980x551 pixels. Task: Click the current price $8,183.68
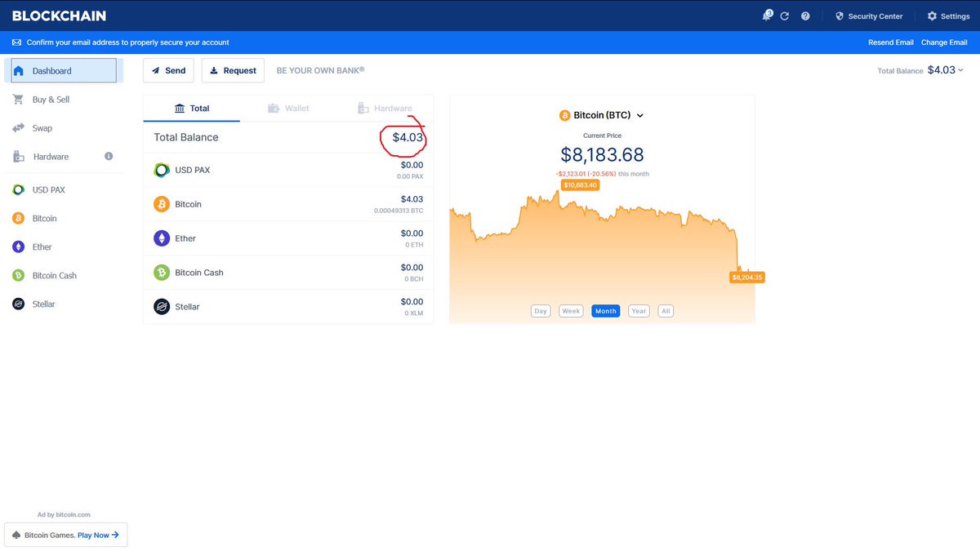point(602,154)
